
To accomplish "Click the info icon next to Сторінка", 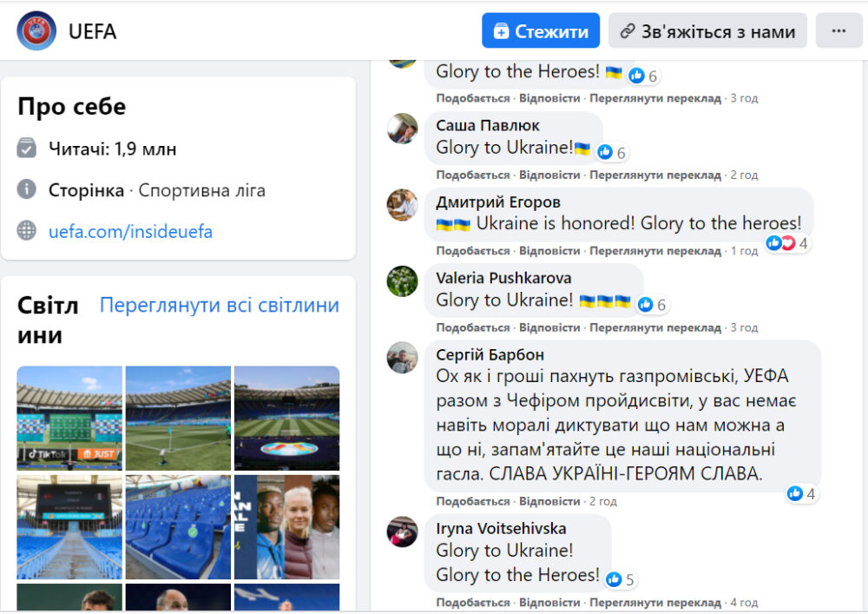I will (27, 190).
